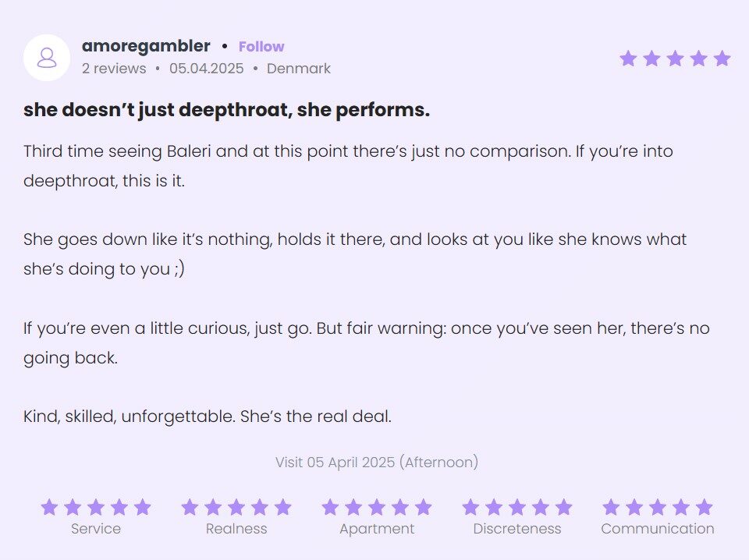
Task: Click the Denmark country label
Action: coord(299,69)
